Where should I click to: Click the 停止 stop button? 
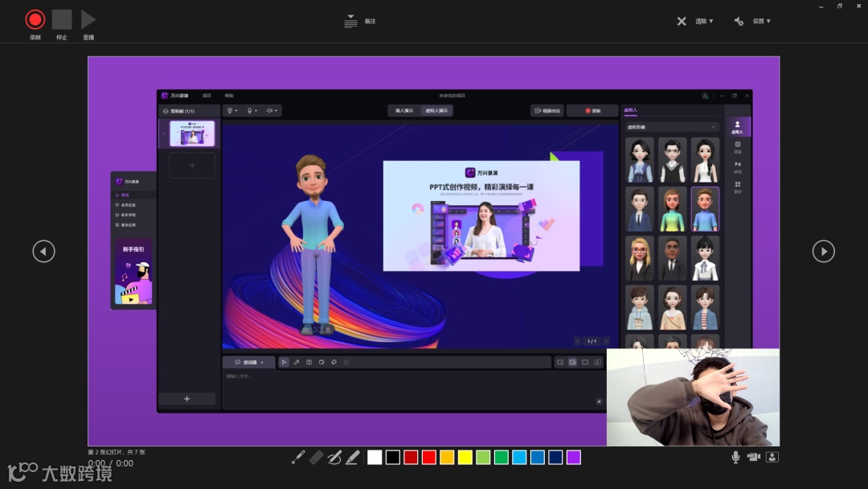62,20
